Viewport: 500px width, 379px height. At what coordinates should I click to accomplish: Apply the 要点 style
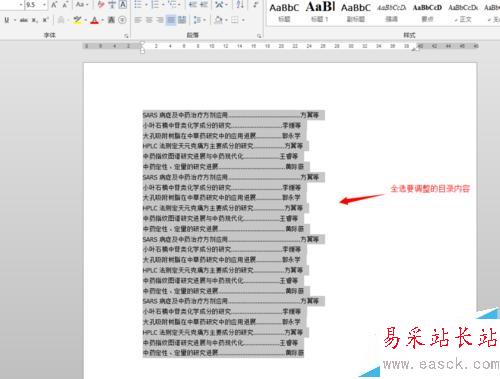click(427, 12)
